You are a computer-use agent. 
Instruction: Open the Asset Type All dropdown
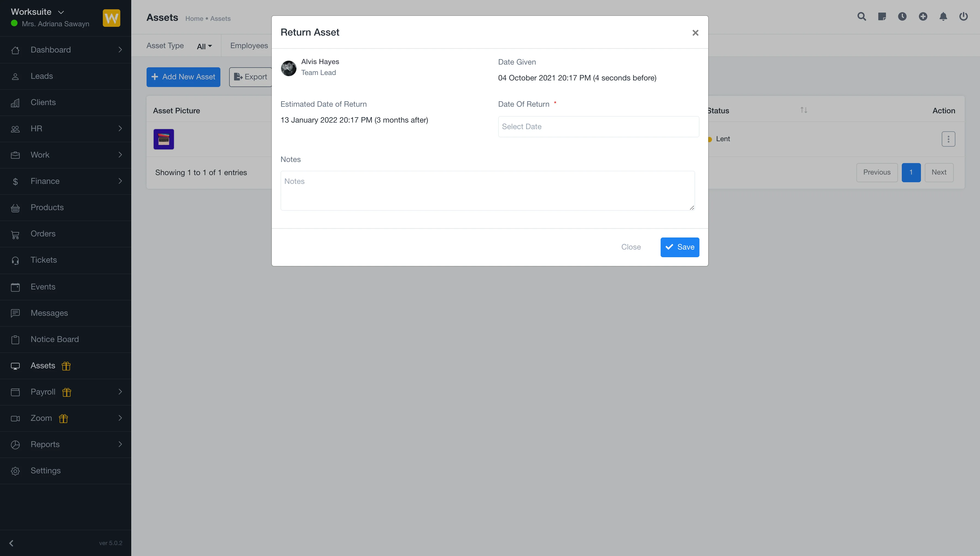pyautogui.click(x=204, y=46)
